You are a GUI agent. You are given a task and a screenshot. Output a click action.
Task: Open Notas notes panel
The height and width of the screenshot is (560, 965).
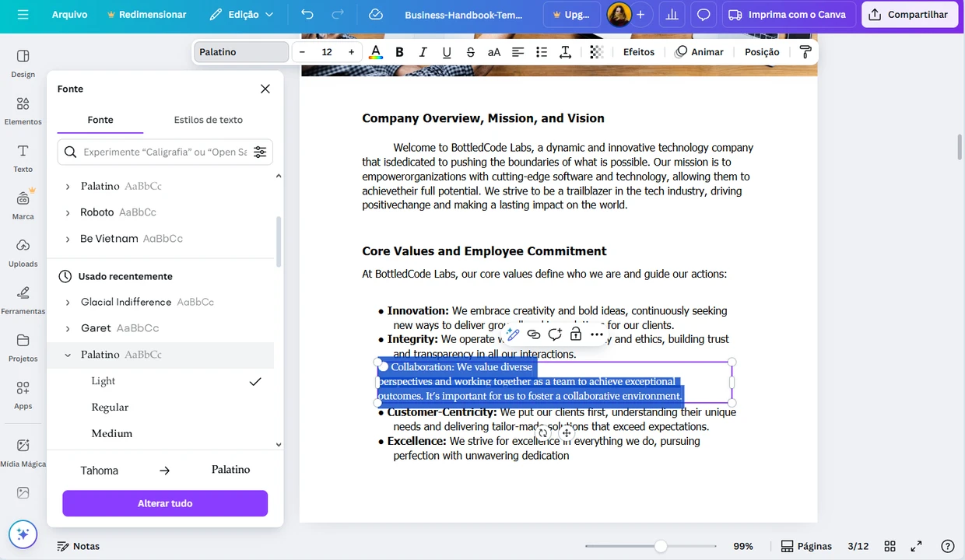(x=79, y=546)
